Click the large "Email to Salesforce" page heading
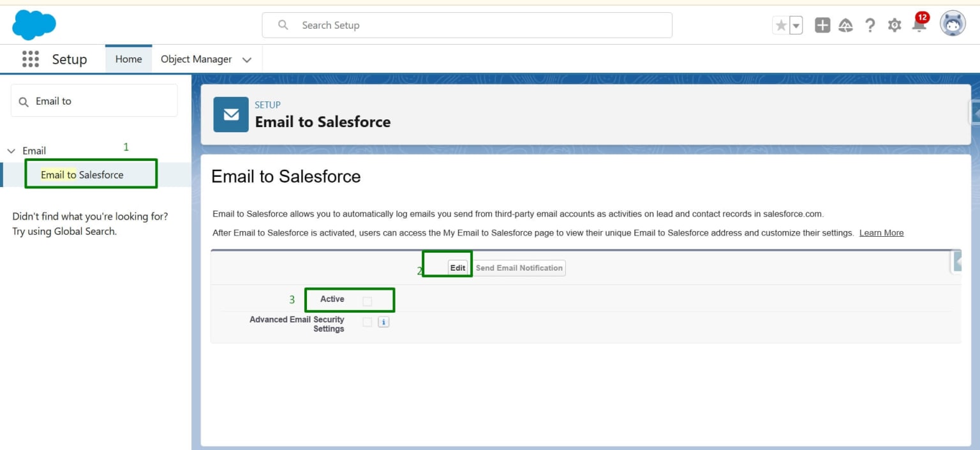Image resolution: width=980 pixels, height=450 pixels. click(x=286, y=177)
